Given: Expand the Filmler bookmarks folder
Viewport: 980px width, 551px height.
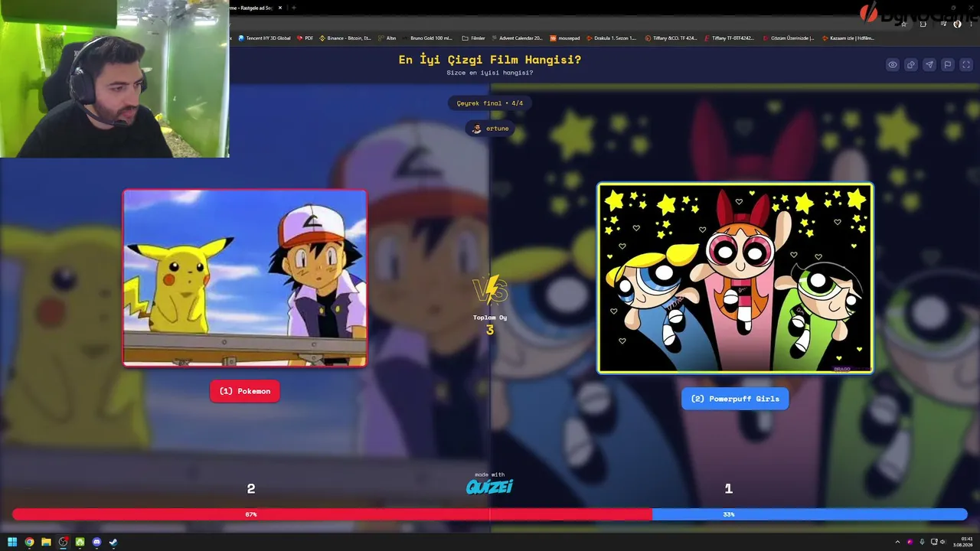Looking at the screenshot, I should [x=474, y=37].
